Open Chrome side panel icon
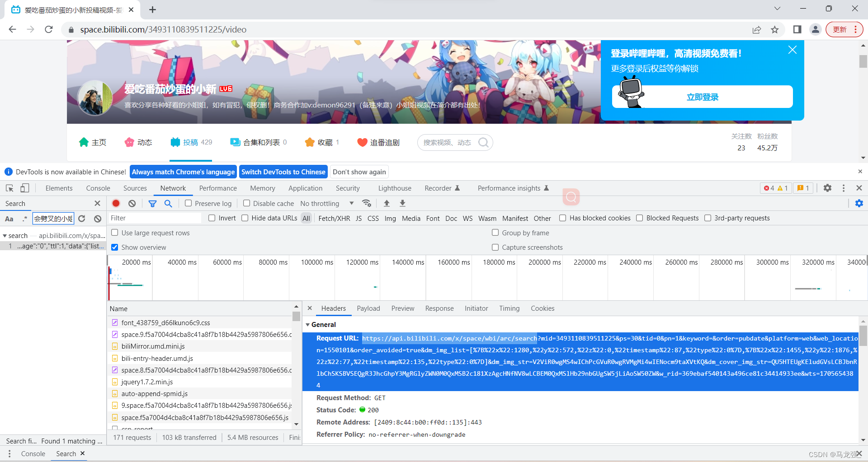The height and width of the screenshot is (462, 868). pyautogui.click(x=797, y=29)
